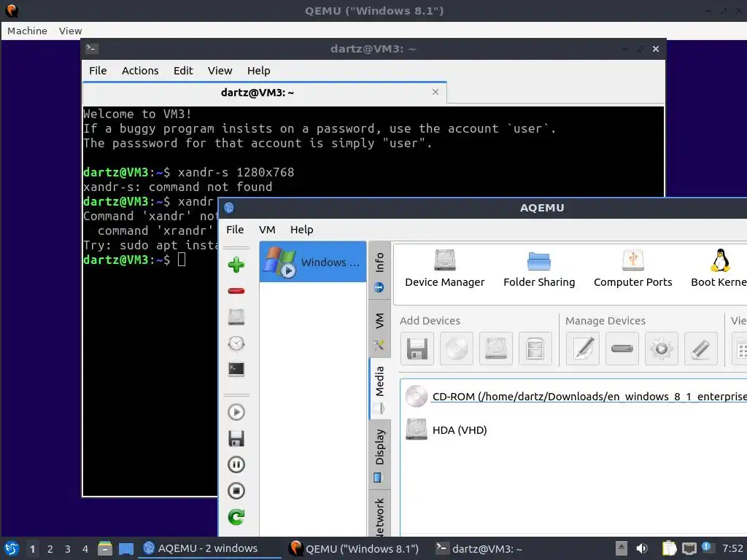Click the remove device minus icon under Manage Devices
Screen dimensions: 747x560
[622, 349]
